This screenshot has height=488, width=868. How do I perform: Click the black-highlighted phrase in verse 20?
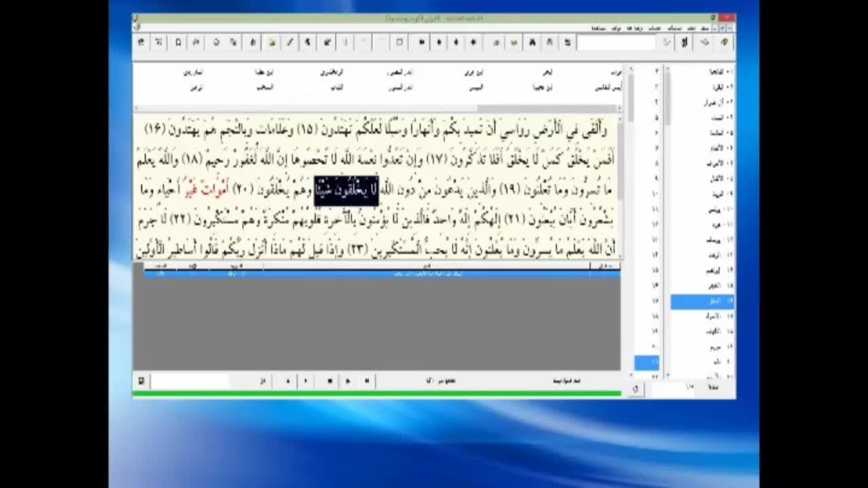coord(346,190)
